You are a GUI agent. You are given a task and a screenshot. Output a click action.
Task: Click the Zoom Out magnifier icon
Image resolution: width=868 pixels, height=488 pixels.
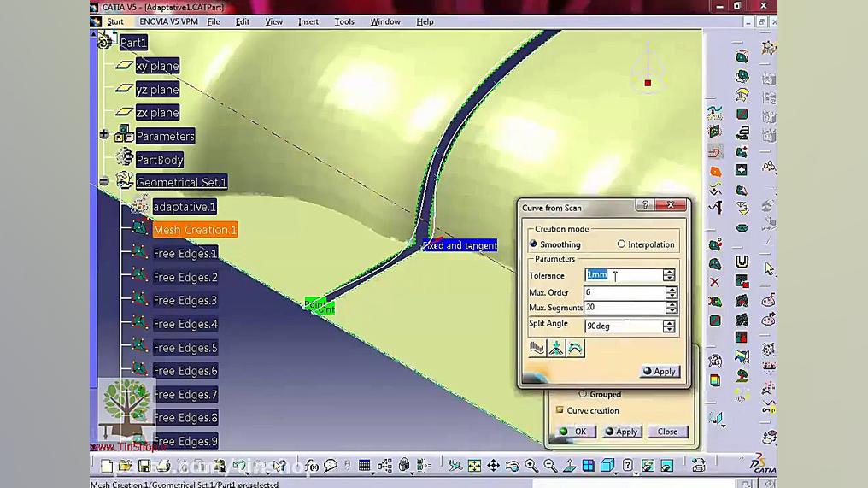tap(550, 466)
